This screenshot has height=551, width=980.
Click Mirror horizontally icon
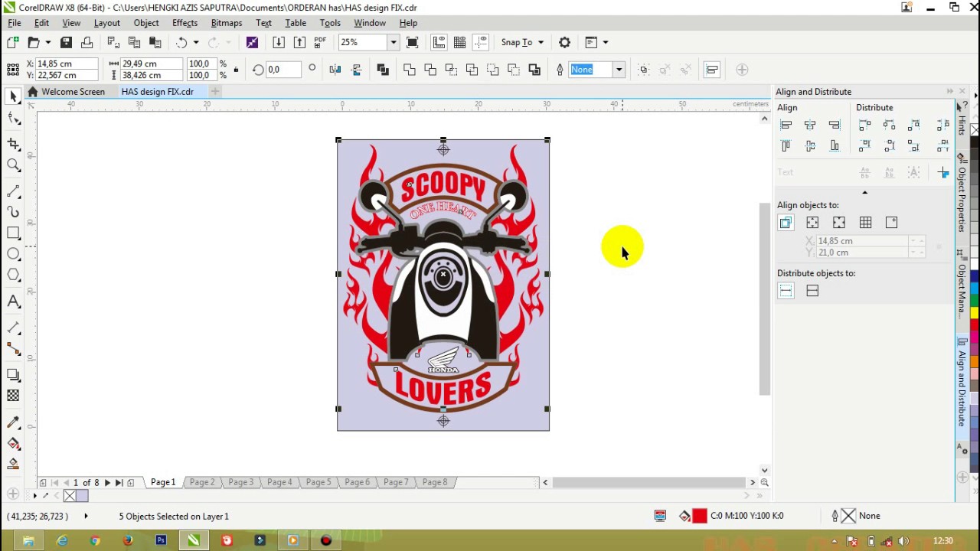click(335, 70)
